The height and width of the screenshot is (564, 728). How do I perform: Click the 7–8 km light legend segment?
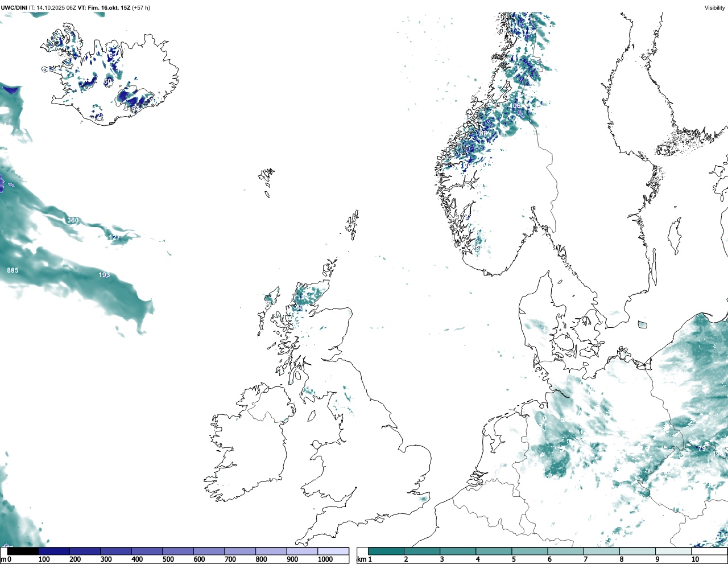tap(601, 551)
